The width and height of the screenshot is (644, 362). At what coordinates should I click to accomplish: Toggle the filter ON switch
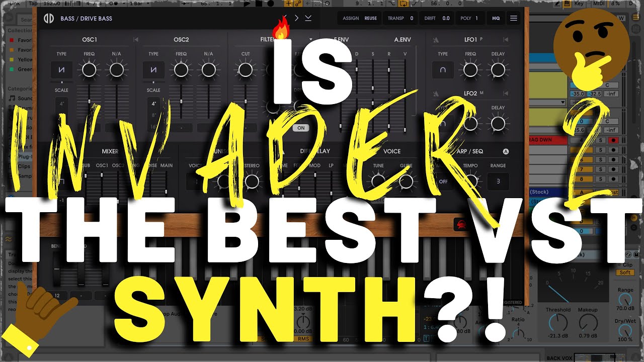pos(301,128)
